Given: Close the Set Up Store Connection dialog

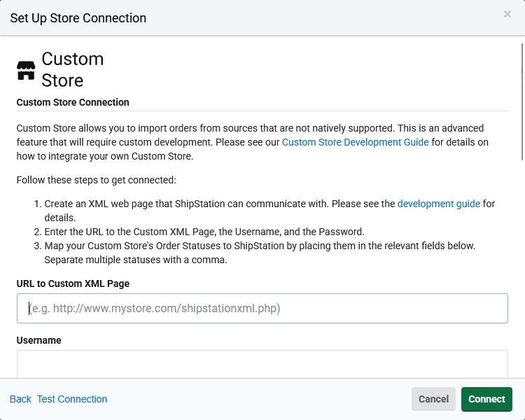Looking at the screenshot, I should point(507,14).
